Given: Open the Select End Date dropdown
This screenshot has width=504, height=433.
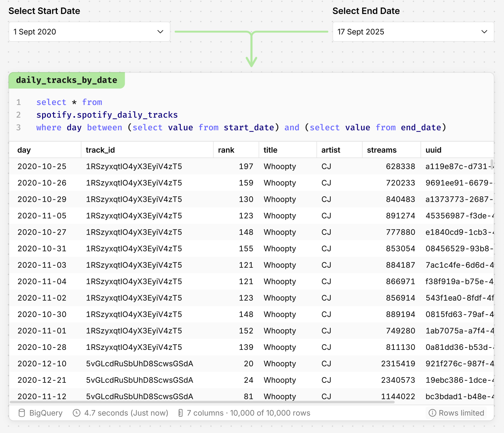Looking at the screenshot, I should [413, 32].
